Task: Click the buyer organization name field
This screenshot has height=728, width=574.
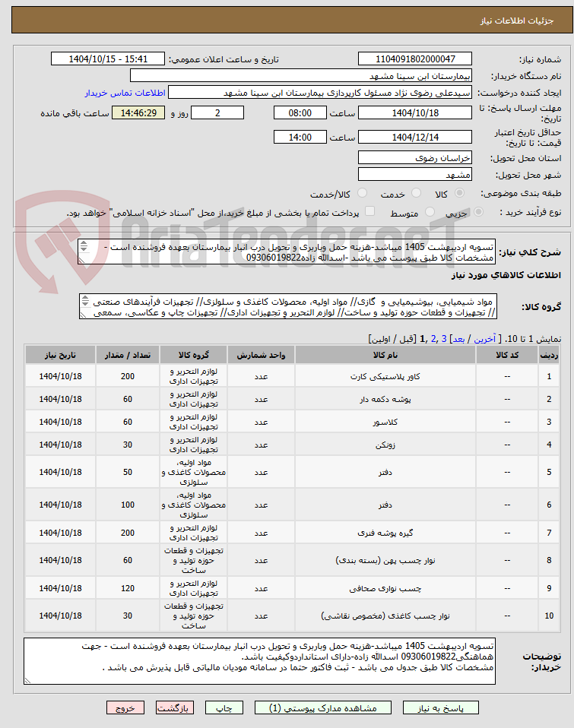Action: 301,76
